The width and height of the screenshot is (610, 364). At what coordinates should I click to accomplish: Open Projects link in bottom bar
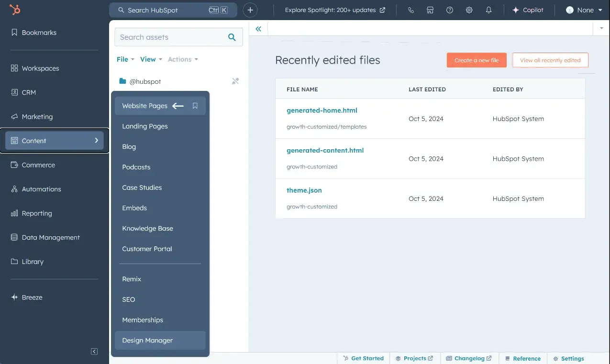pos(414,358)
